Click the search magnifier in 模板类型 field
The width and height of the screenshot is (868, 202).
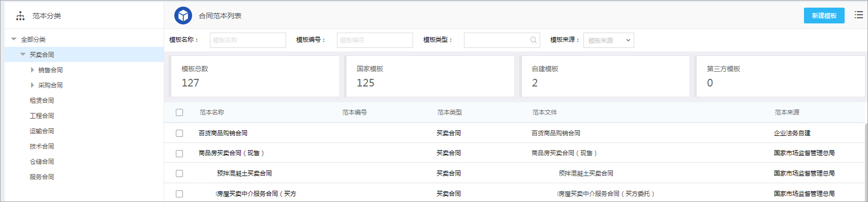pyautogui.click(x=534, y=40)
